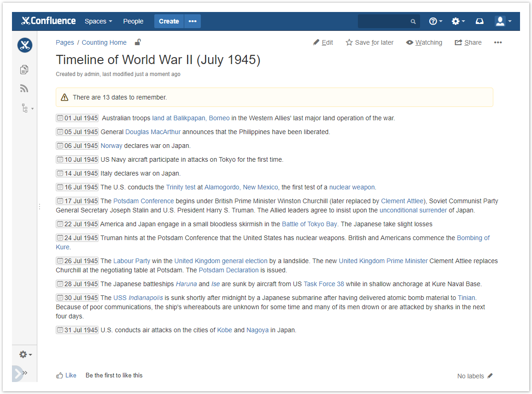Open United Kingdom general election link
This screenshot has height=394, width=532.
(221, 261)
